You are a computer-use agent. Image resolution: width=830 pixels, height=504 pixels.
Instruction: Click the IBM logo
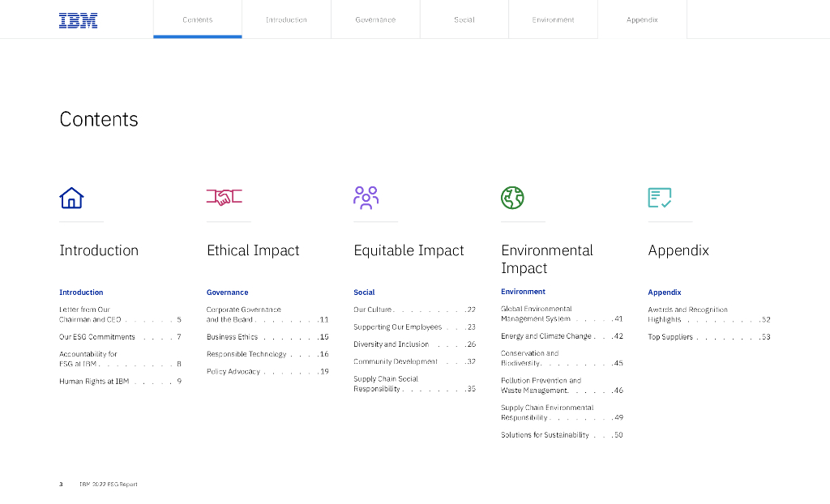78,20
